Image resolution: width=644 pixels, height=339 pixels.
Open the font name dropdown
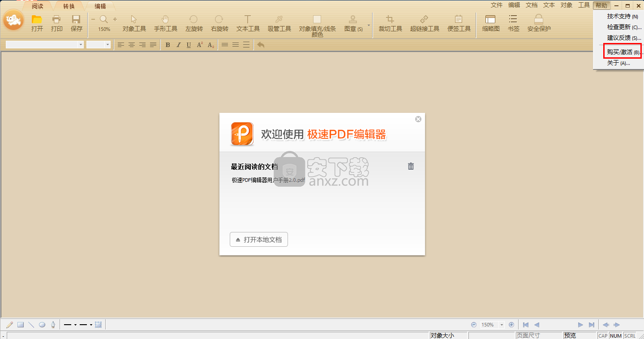point(81,45)
